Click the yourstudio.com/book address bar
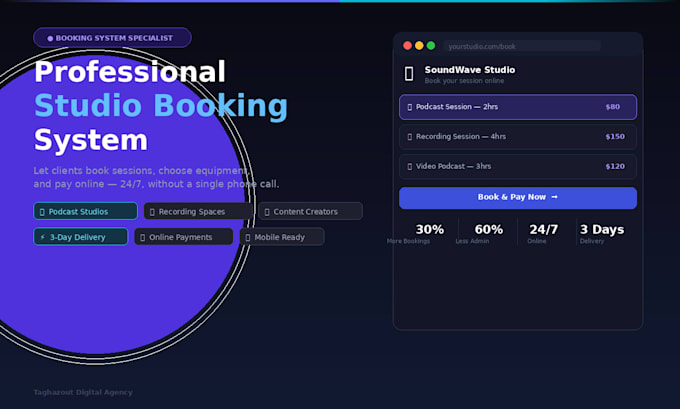This screenshot has width=680, height=409. tap(522, 46)
